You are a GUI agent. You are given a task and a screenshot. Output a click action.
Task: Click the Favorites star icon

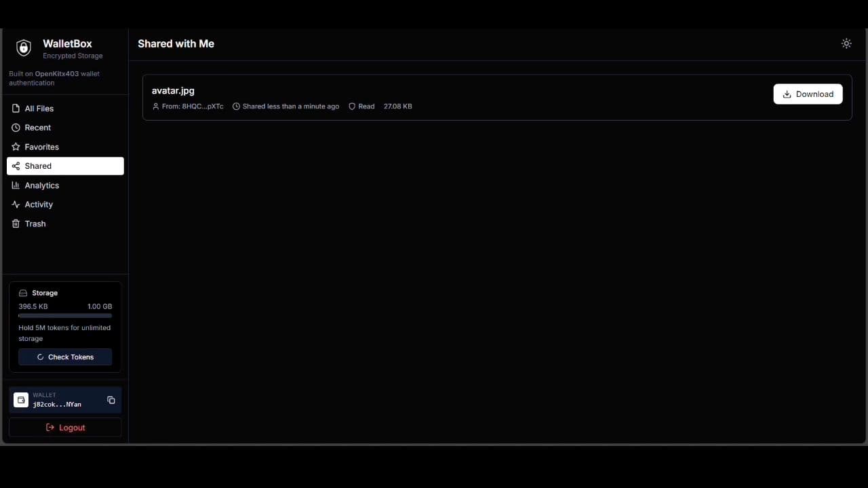coord(16,146)
